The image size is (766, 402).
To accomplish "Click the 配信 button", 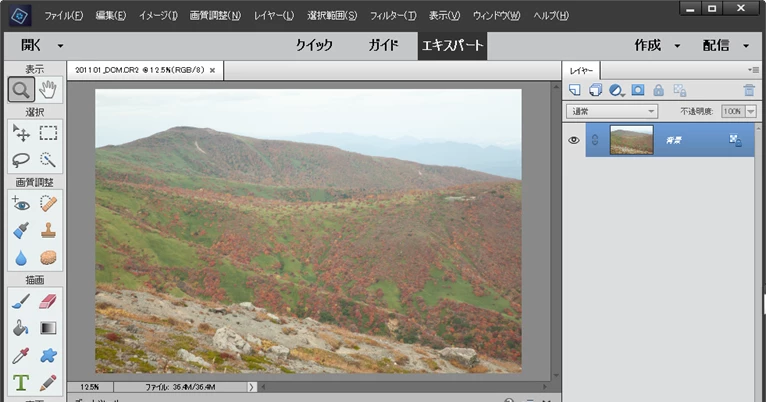I will tap(716, 45).
